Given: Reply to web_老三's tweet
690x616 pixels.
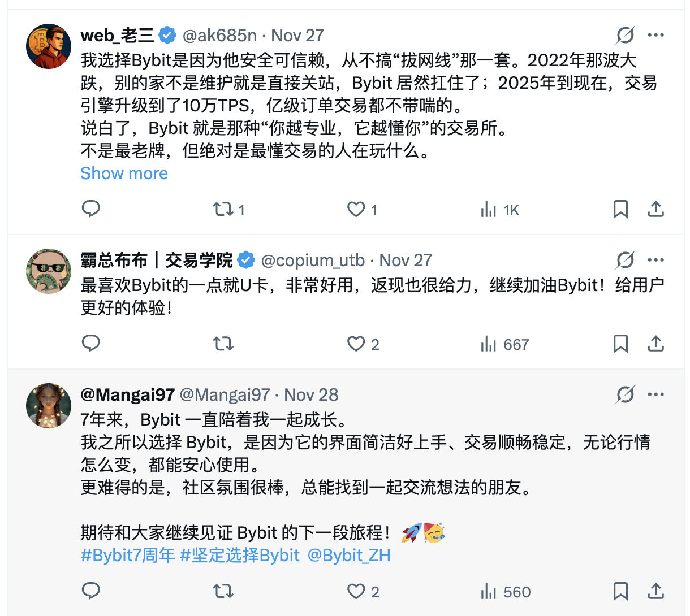Looking at the screenshot, I should (91, 209).
